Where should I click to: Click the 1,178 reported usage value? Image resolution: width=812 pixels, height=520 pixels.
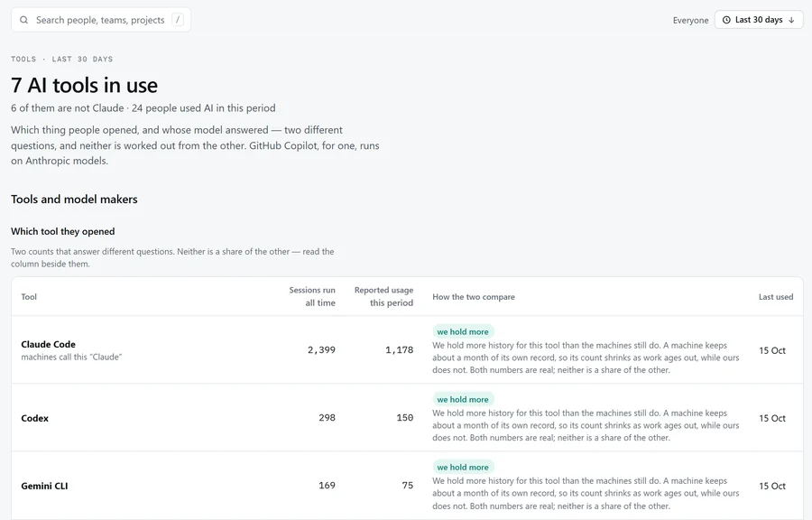400,350
